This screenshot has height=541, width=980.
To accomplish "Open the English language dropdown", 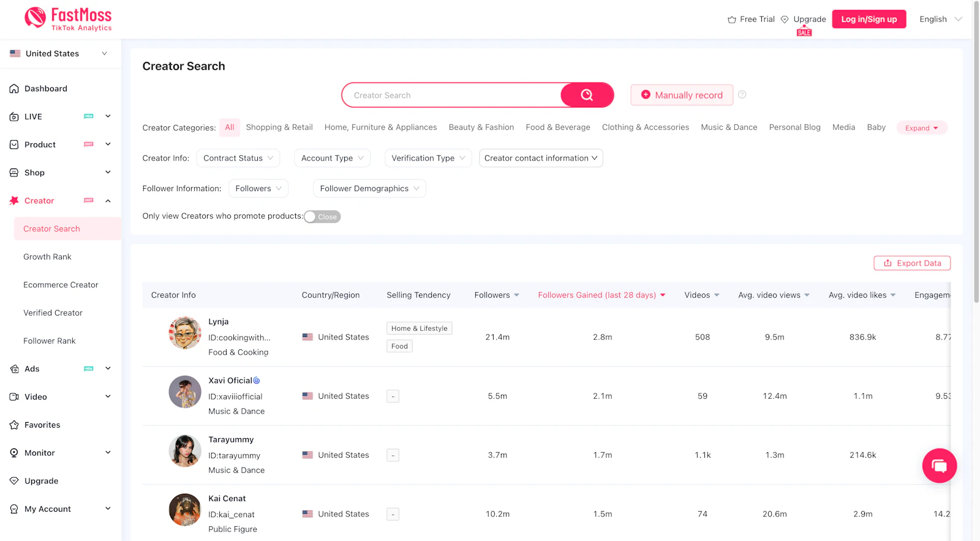I will pyautogui.click(x=940, y=20).
